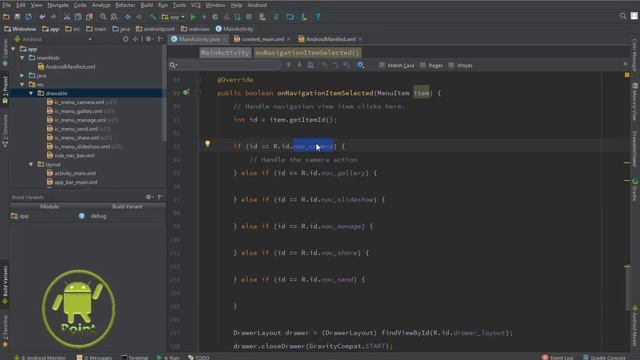
Task: Open the app run configuration dropdown
Action: click(173, 17)
